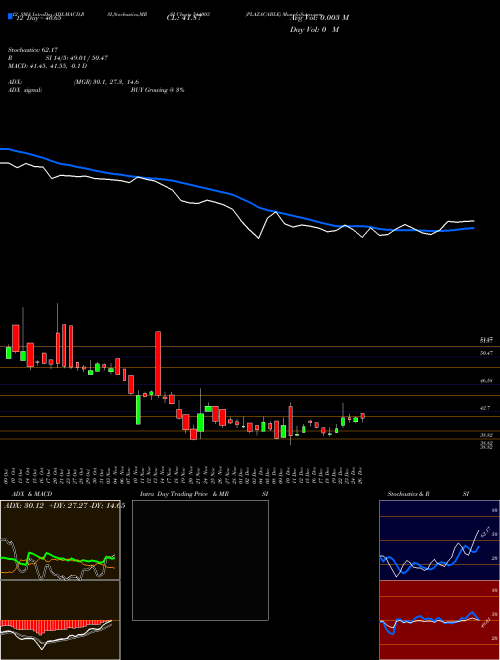The width and height of the screenshot is (500, 660).
Task: Click the 'Stochastics & R' panel title
Action: [x=408, y=494]
